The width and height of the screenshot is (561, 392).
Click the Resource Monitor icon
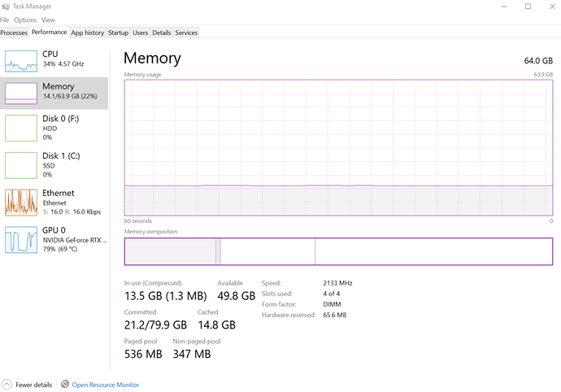(x=64, y=385)
